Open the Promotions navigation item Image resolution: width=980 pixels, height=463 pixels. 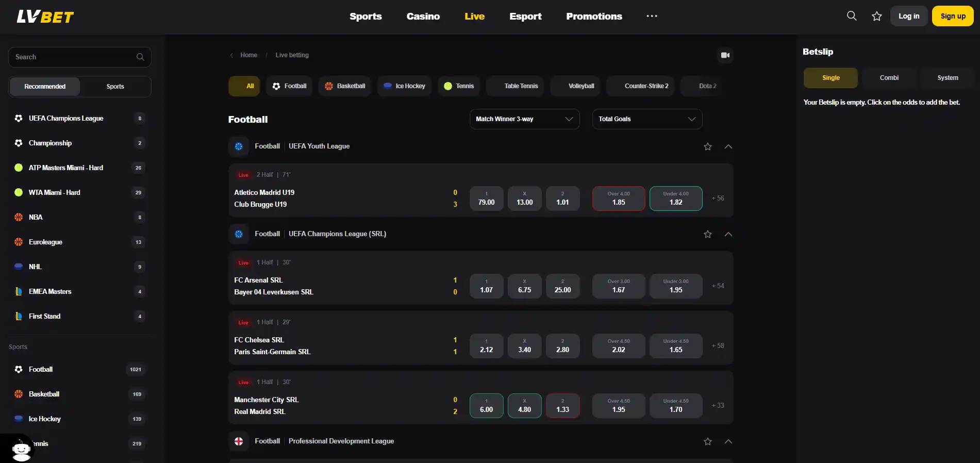(x=594, y=16)
